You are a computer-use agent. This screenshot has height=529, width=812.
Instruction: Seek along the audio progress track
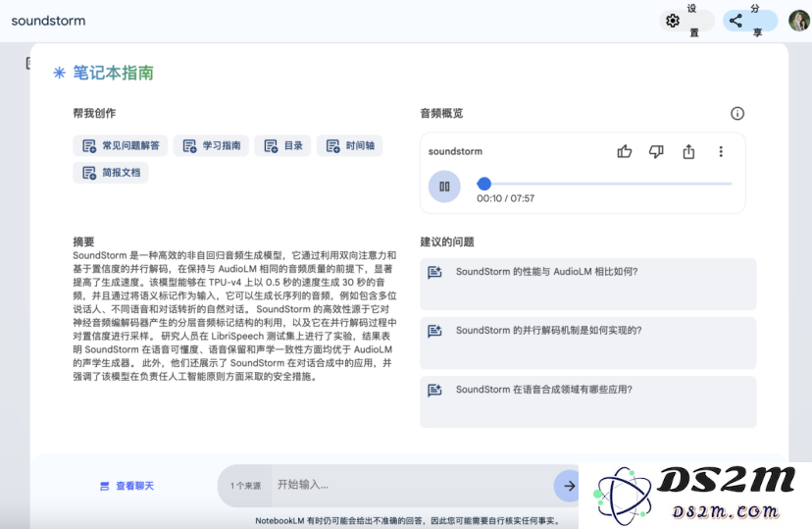tap(604, 184)
